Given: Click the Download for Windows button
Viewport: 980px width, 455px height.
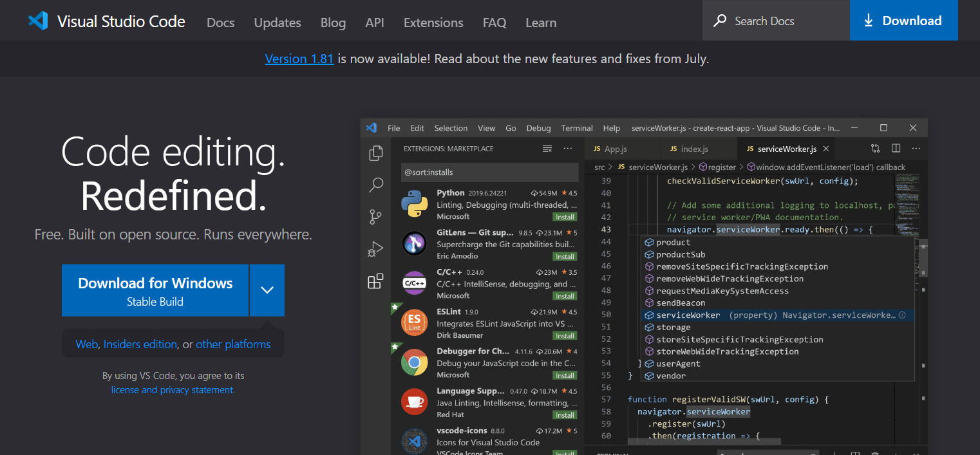Looking at the screenshot, I should click(x=155, y=290).
